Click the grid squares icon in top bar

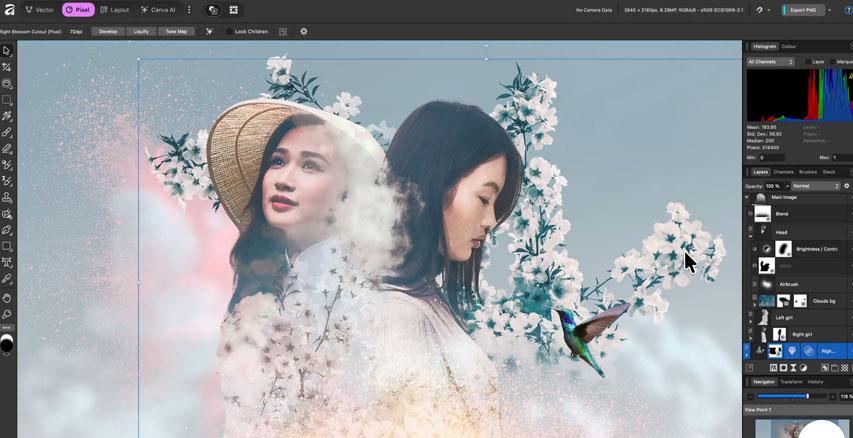click(233, 10)
